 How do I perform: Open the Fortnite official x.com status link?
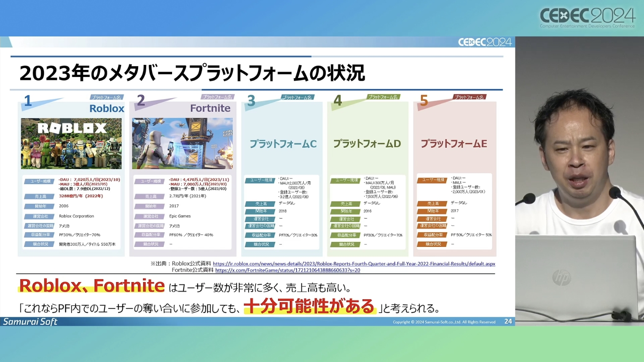288,270
